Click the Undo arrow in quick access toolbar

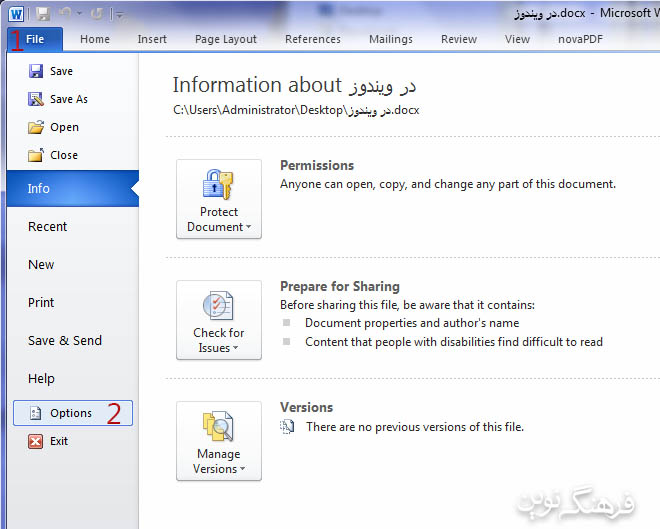(65, 13)
